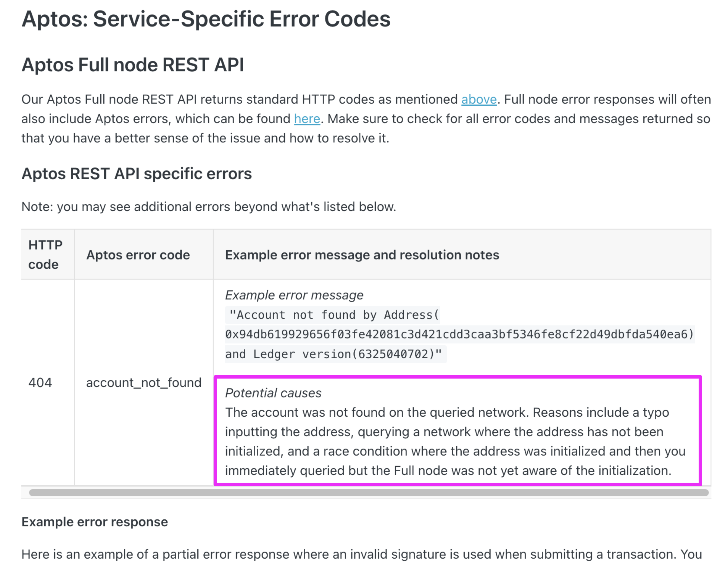Click the 0x94db6199... address code line
The width and height of the screenshot is (728, 564).
click(460, 334)
